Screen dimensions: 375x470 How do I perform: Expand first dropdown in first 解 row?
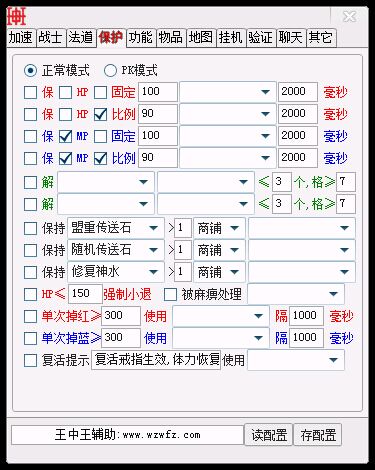pos(106,182)
